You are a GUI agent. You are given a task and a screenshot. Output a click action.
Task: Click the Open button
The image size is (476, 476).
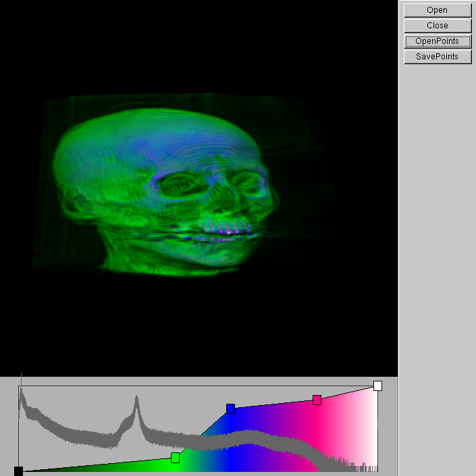click(437, 10)
